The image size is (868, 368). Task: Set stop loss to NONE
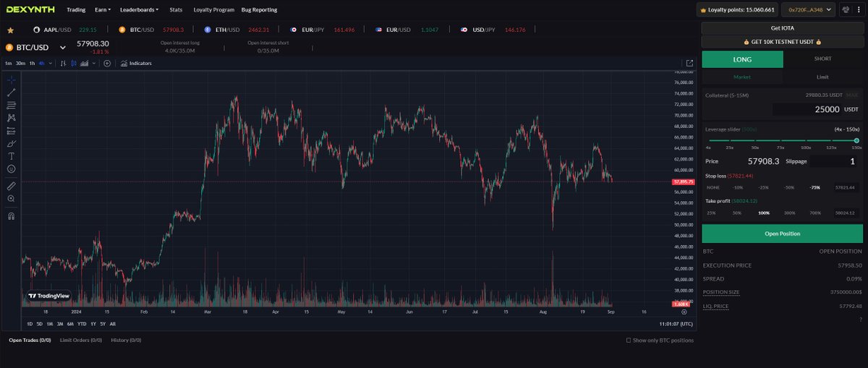713,187
